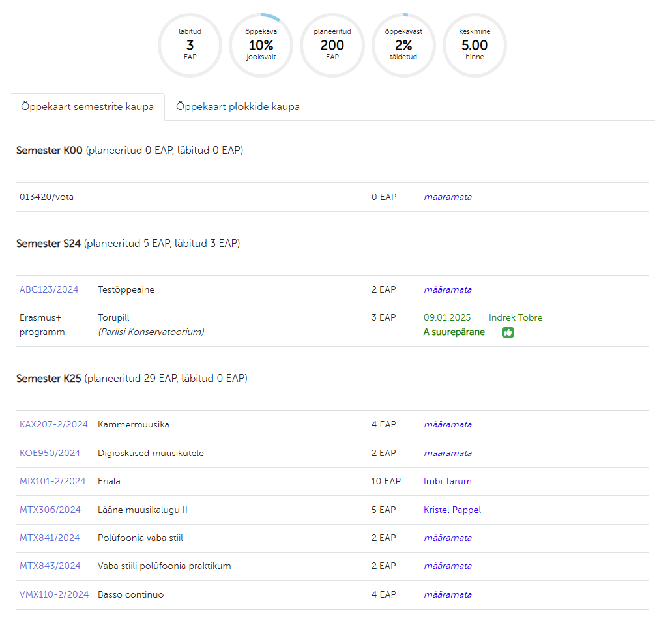This screenshot has height=621, width=672.
Task: Click the MTX843/2024 course code
Action: pos(50,566)
